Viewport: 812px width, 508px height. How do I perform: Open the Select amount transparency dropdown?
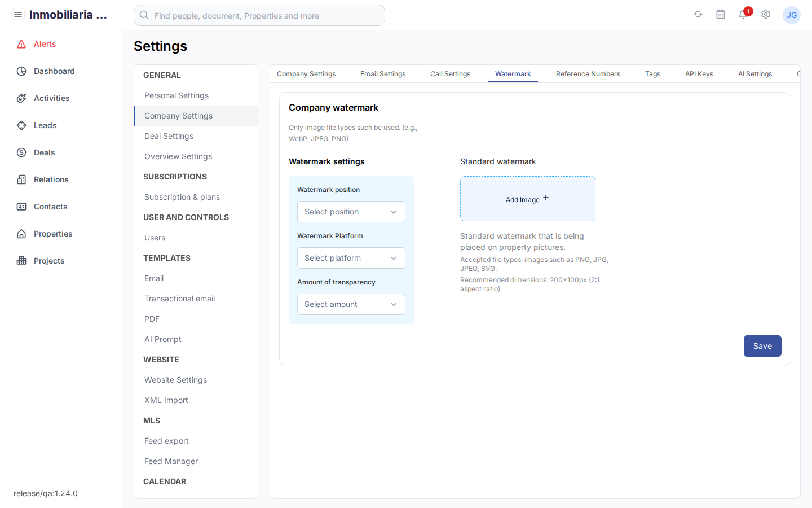351,304
